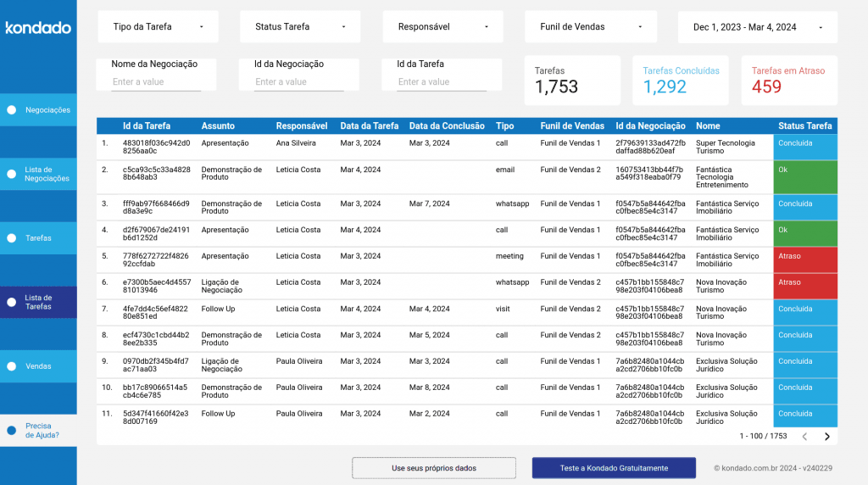Screen dimensions: 868x485
Task: Expand the Status Tarefa filter
Action: 300,27
